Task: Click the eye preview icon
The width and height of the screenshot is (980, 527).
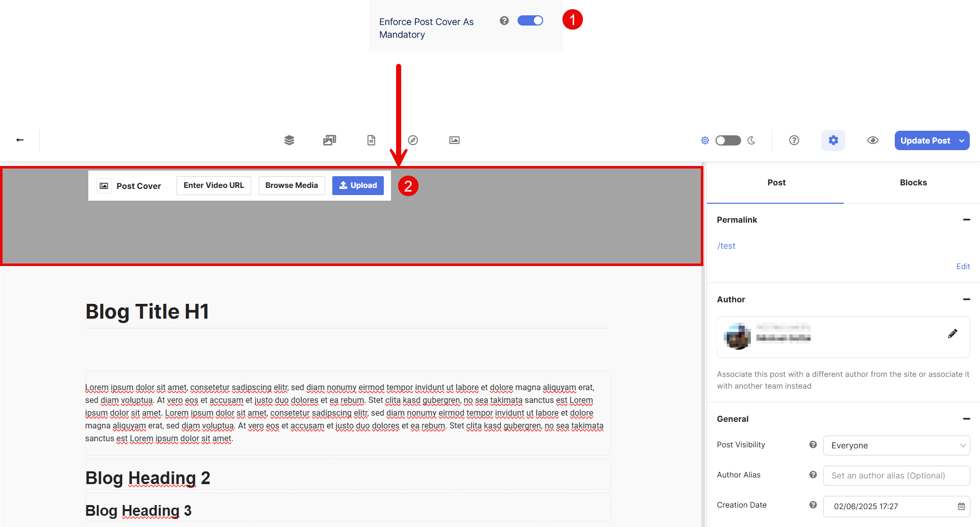Action: pos(873,140)
